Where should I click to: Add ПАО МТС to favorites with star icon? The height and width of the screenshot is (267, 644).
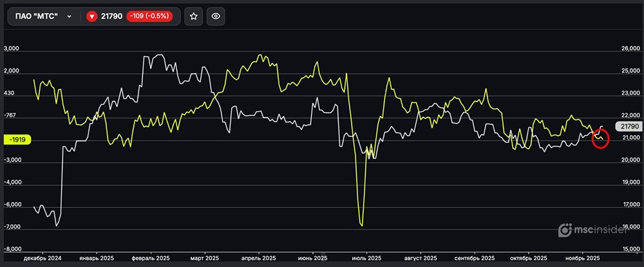193,17
